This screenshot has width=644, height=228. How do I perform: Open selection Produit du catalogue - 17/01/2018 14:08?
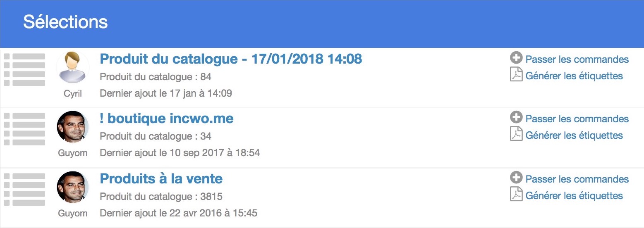pyautogui.click(x=231, y=59)
